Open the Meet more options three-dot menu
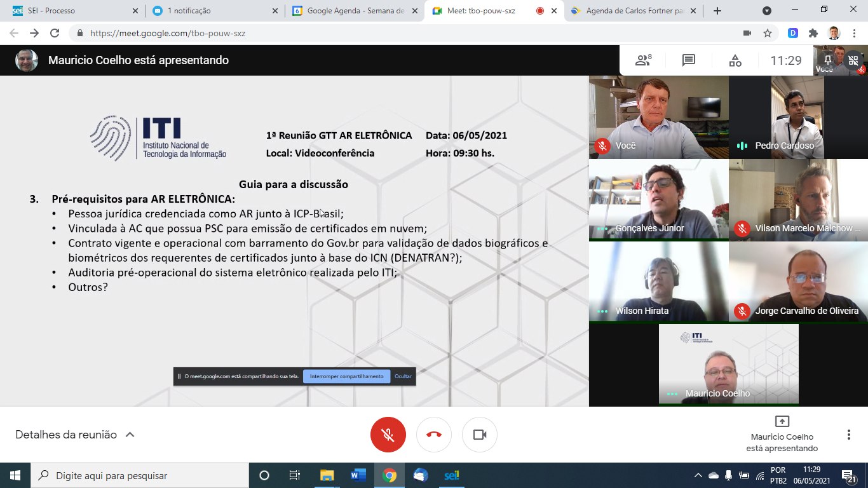 (x=847, y=435)
